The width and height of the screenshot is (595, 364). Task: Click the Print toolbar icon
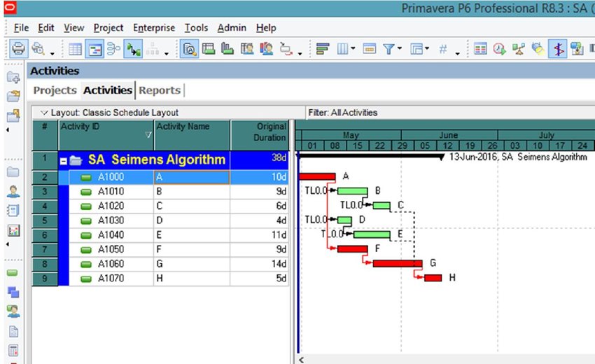(x=18, y=49)
